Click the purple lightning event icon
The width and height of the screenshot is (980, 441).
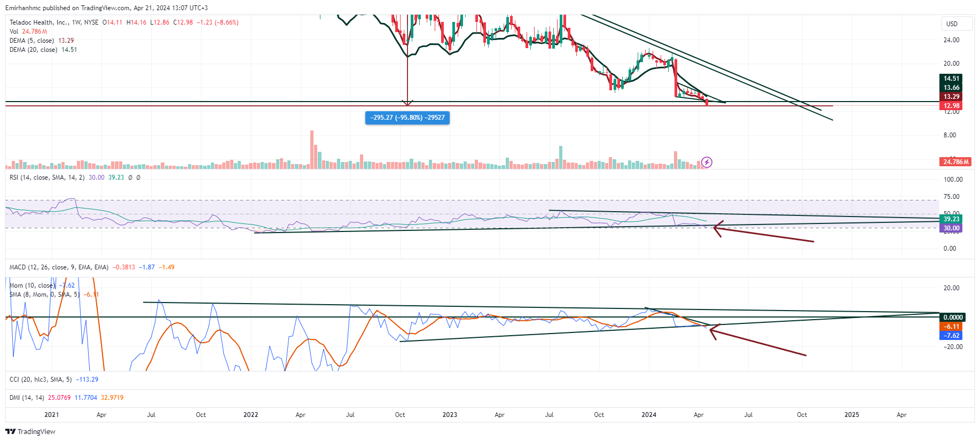point(707,162)
